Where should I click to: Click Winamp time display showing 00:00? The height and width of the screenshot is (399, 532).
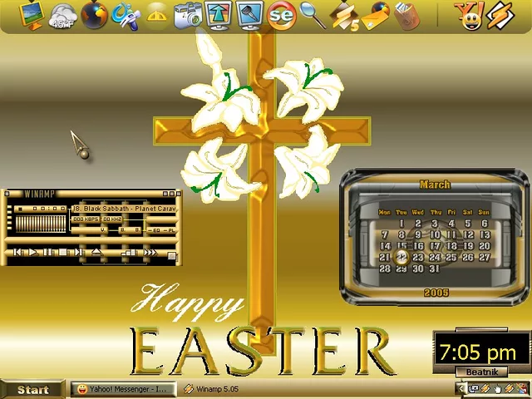tap(41, 209)
